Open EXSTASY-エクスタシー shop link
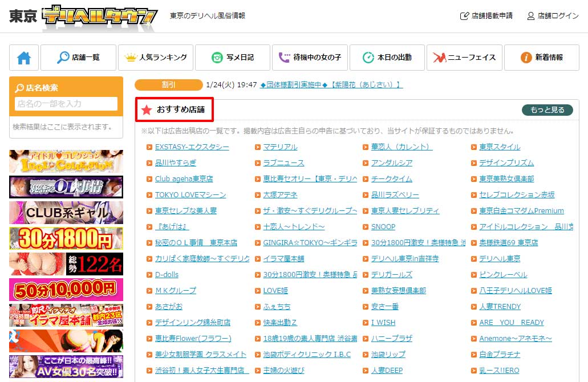Screen dimensions: 588x382 tap(192, 147)
